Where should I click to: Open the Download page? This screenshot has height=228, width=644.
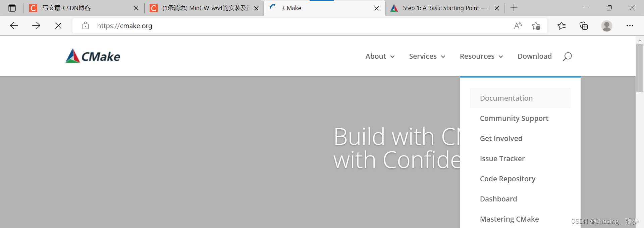535,56
